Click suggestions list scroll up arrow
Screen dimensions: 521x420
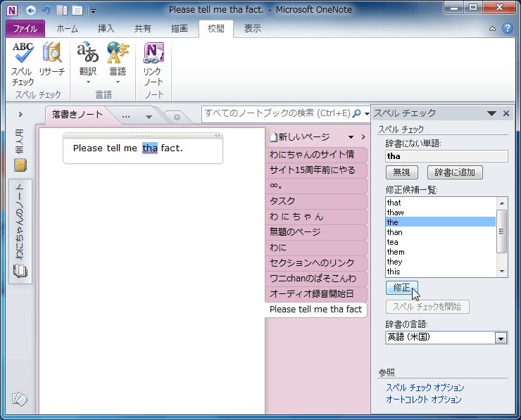pos(502,203)
